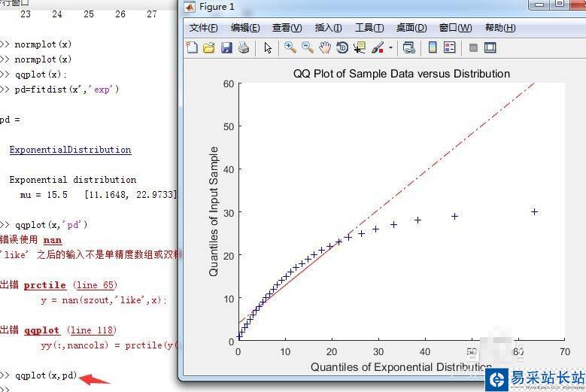Open the nan error link
The image size is (586, 392).
pos(53,240)
